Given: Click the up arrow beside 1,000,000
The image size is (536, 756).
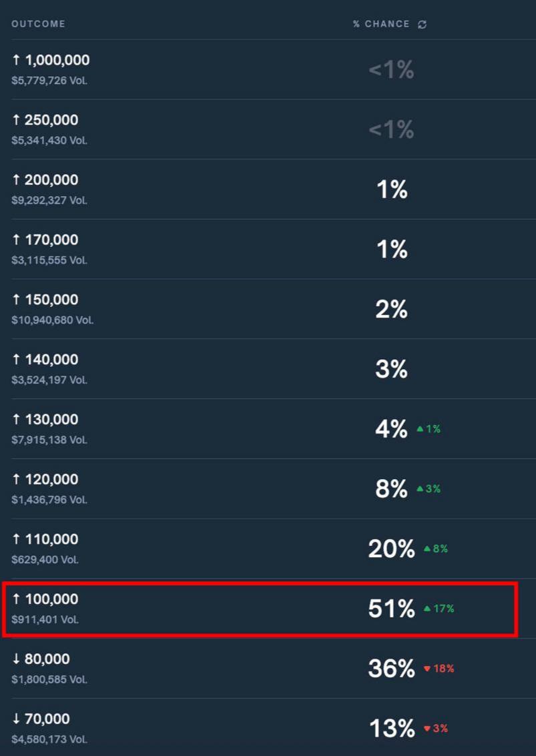Looking at the screenshot, I should point(16,59).
